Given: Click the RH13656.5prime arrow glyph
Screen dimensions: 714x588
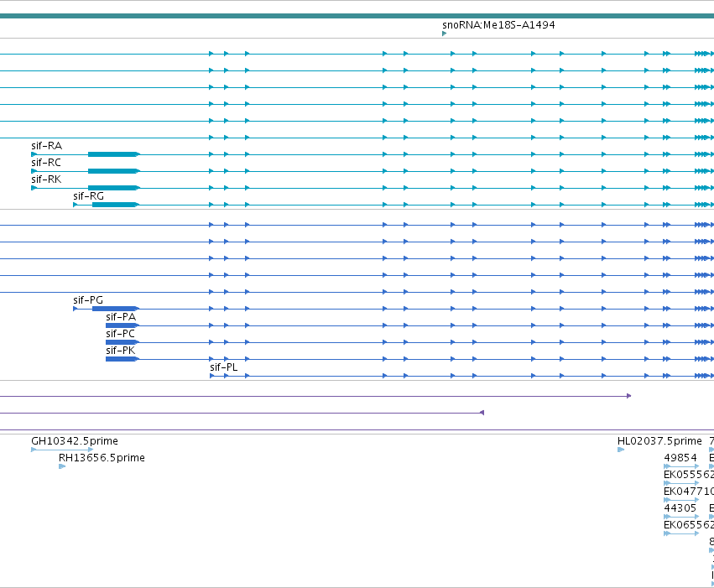Looking at the screenshot, I should pos(62,466).
